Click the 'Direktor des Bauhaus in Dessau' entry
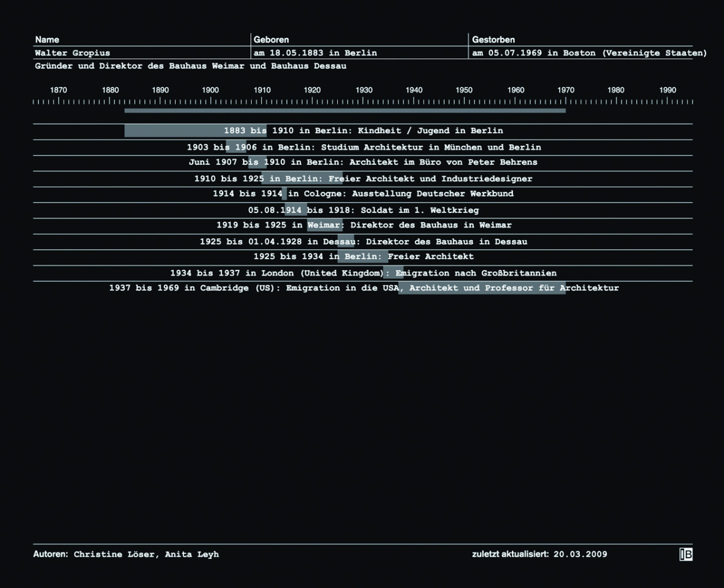The image size is (724, 588). pyautogui.click(x=363, y=242)
